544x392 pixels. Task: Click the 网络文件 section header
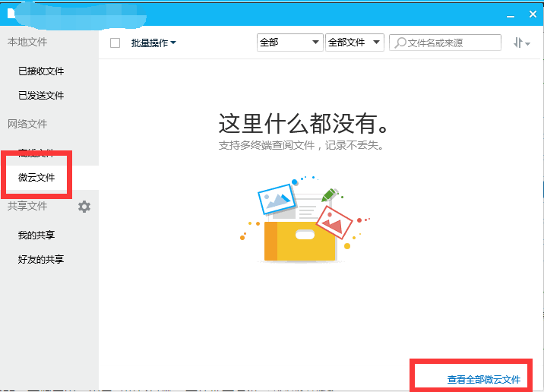pos(27,124)
